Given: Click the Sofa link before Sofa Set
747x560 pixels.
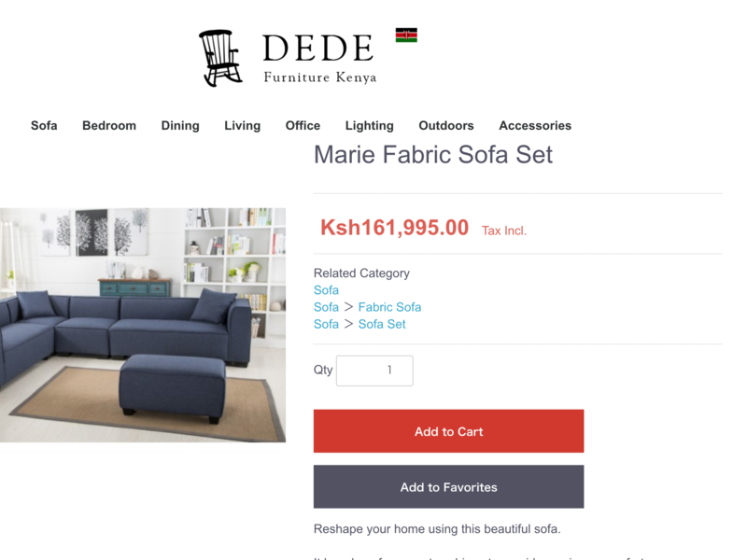Looking at the screenshot, I should (326, 324).
